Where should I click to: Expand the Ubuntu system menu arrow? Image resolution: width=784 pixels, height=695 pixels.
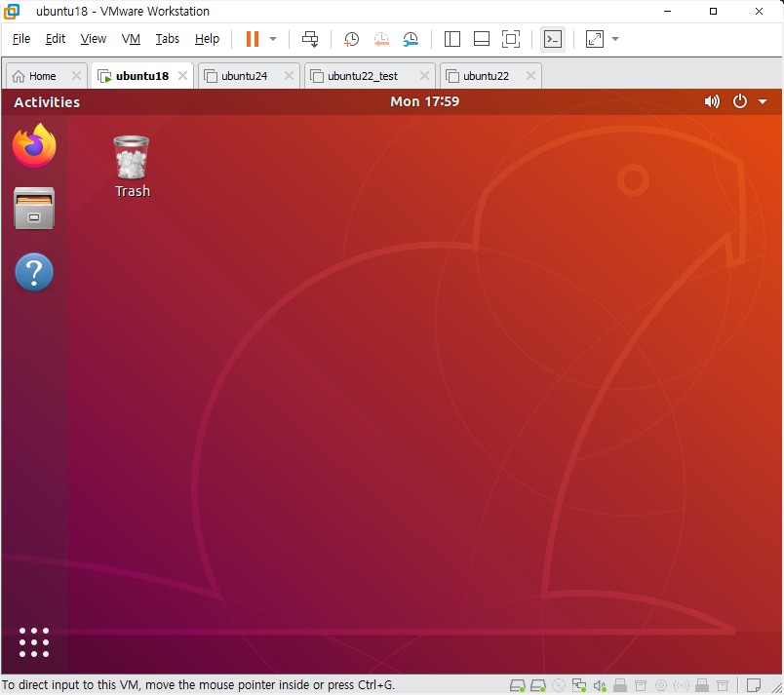coord(763,102)
